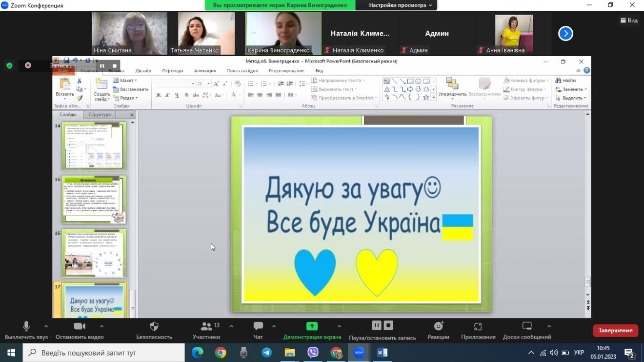The width and height of the screenshot is (644, 362).
Task: Open Выделить select dropdown
Action: [x=571, y=98]
